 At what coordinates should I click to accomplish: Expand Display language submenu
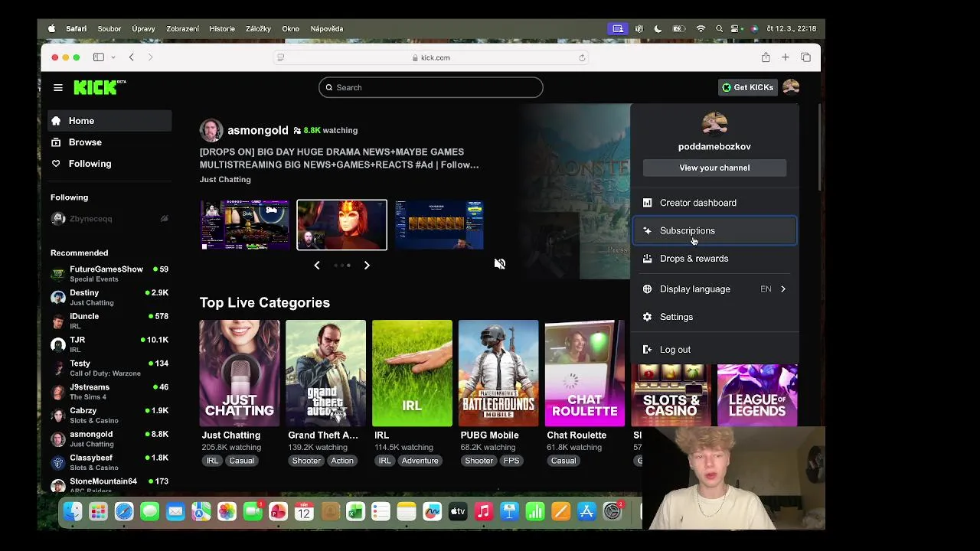click(714, 289)
